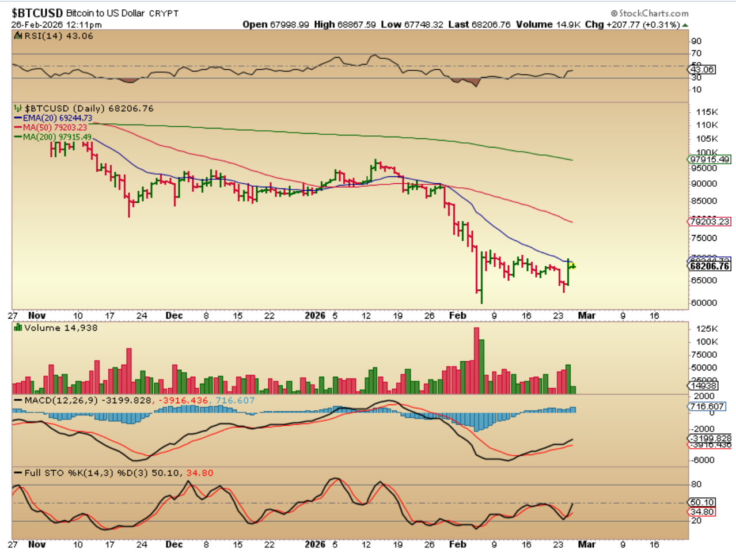Click the 79203.23 red axis price tag

click(710, 221)
